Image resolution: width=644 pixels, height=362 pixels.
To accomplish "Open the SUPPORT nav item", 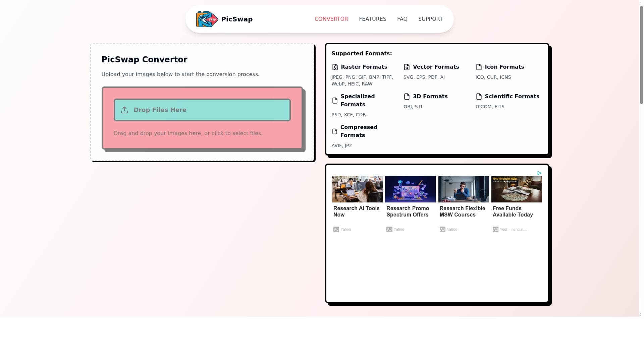I will (x=430, y=19).
